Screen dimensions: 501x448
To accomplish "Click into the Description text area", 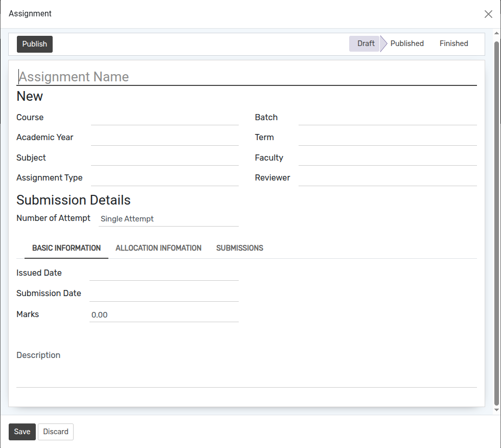I will tap(246, 368).
